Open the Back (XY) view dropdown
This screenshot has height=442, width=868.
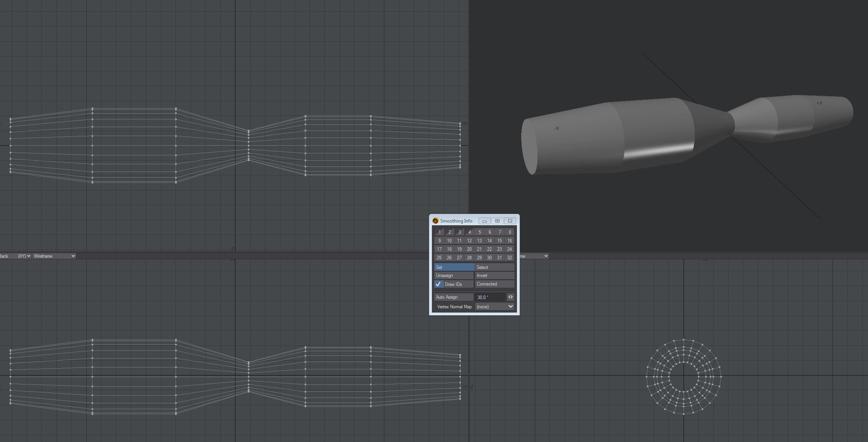[x=15, y=256]
